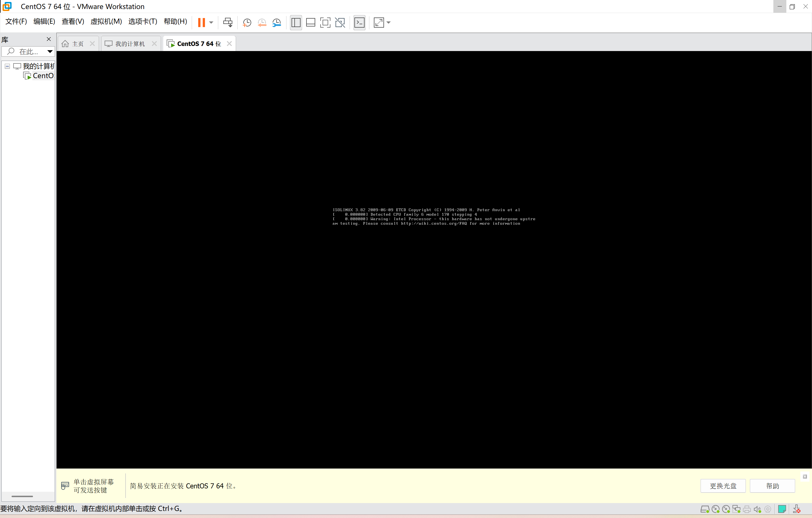This screenshot has width=812, height=518.
Task: Click Send Ctrl+Alt+Del toolbar icon
Action: 228,23
